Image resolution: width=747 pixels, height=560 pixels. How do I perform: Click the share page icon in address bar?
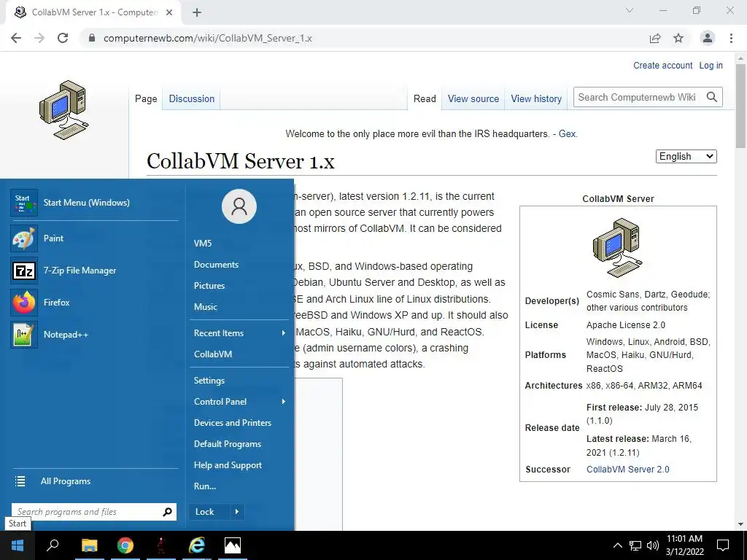(655, 38)
